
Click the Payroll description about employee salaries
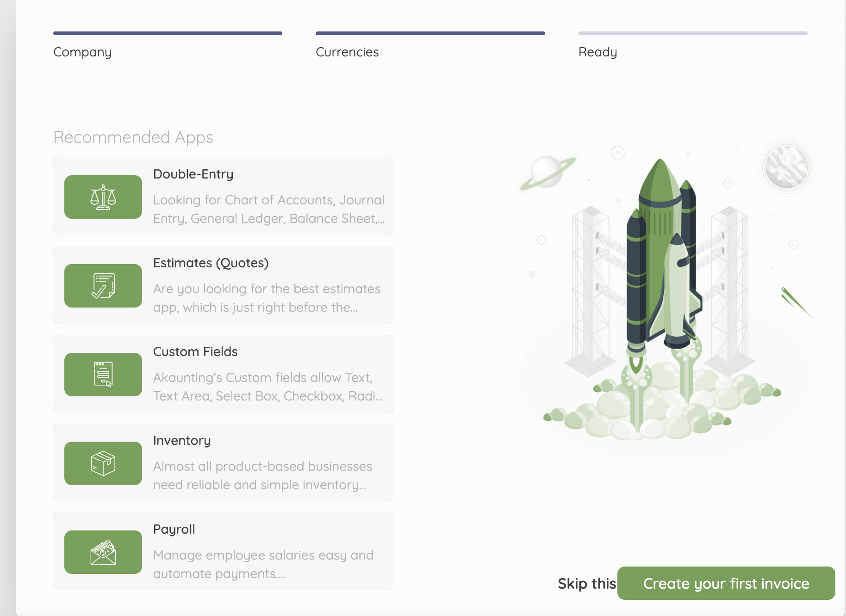(263, 564)
